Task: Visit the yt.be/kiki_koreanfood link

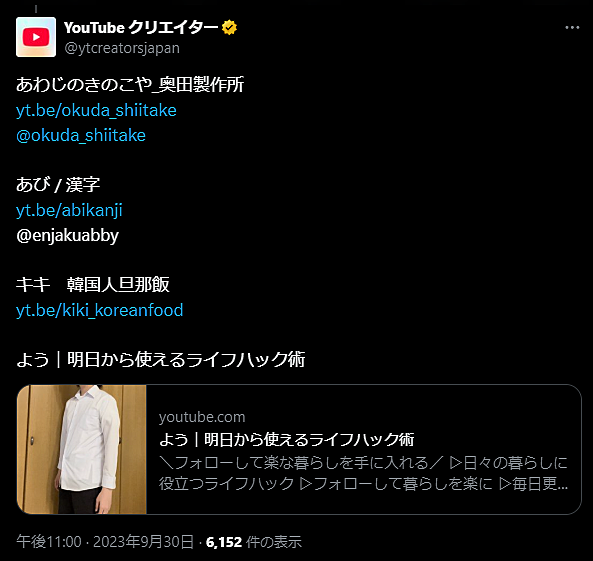Action: coord(100,310)
